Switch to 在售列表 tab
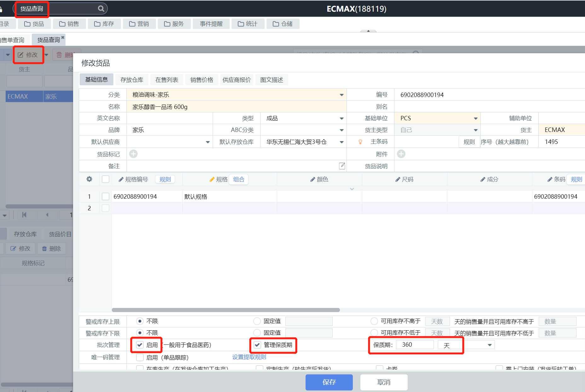Screen dimensions: 585x392 (167, 80)
